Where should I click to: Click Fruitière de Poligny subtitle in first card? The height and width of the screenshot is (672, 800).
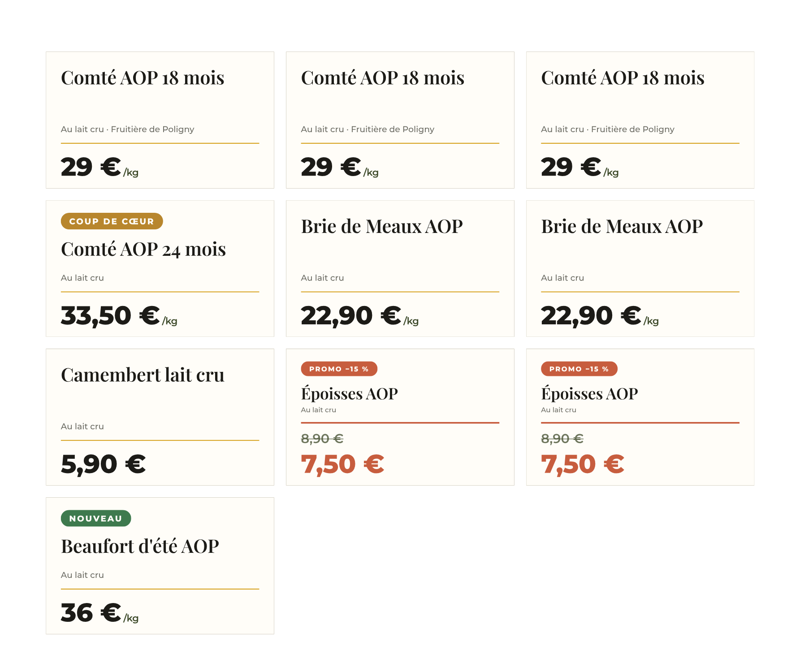click(x=152, y=129)
